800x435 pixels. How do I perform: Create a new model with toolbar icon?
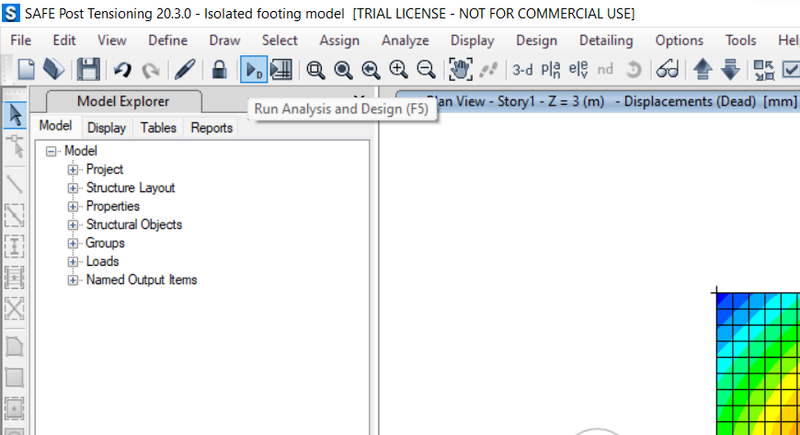26,69
